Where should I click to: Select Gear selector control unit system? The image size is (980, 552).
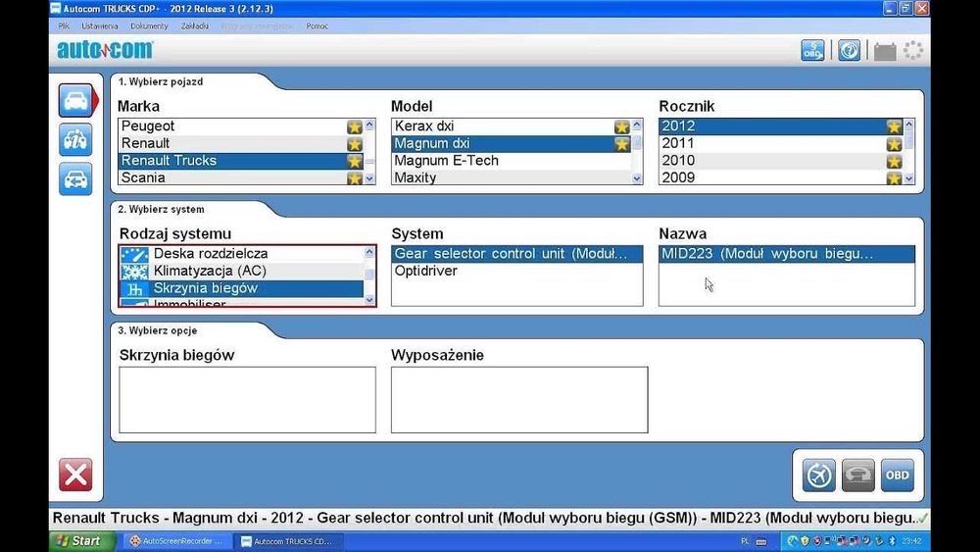coord(516,253)
